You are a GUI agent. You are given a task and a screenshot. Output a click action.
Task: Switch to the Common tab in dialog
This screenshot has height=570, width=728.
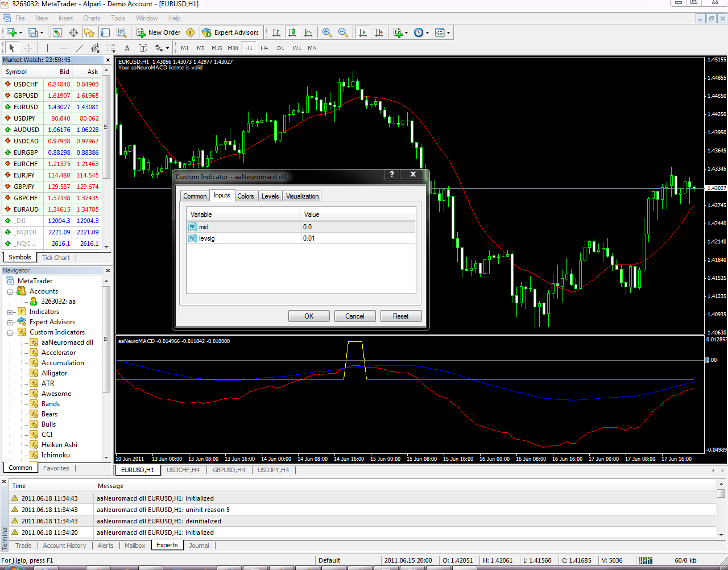click(x=195, y=196)
